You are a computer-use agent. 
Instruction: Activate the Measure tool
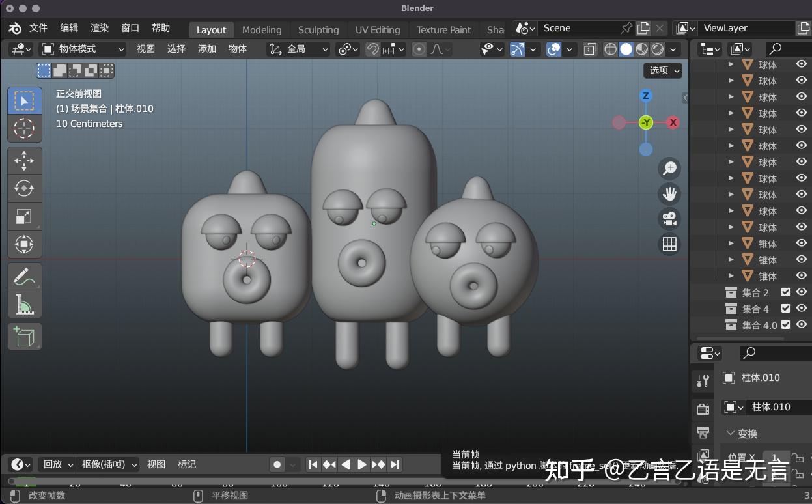coord(24,304)
